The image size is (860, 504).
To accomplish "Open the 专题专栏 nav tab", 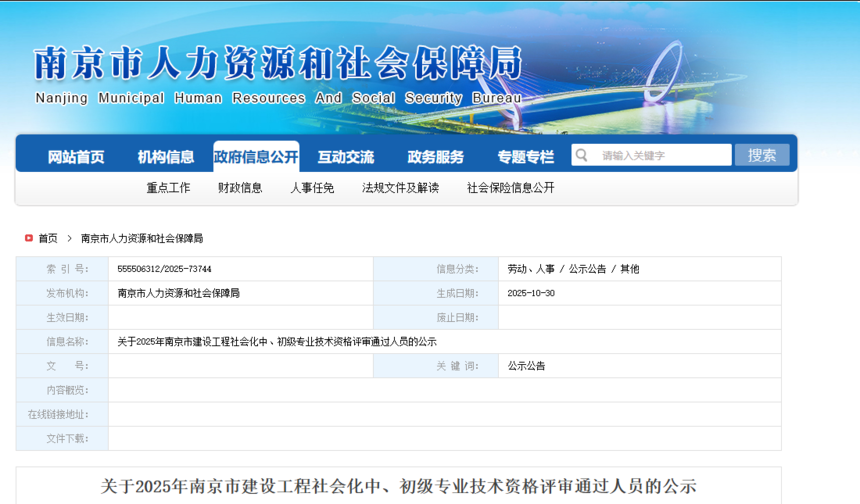I will tap(525, 157).
